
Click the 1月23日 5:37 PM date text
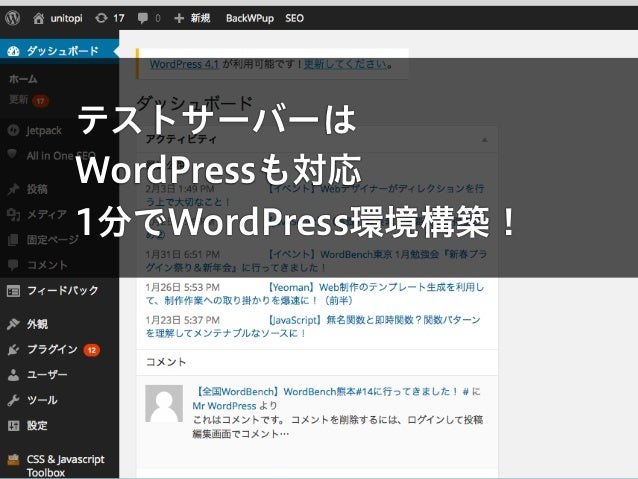182,320
